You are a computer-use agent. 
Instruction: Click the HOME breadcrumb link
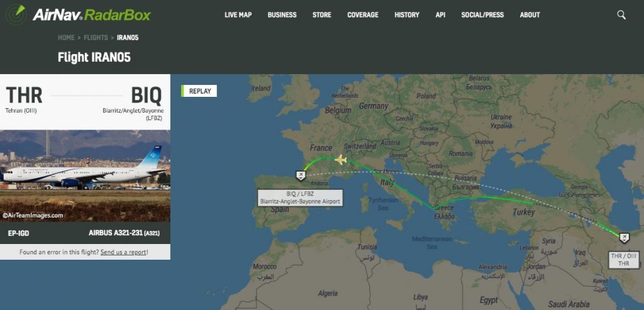66,38
